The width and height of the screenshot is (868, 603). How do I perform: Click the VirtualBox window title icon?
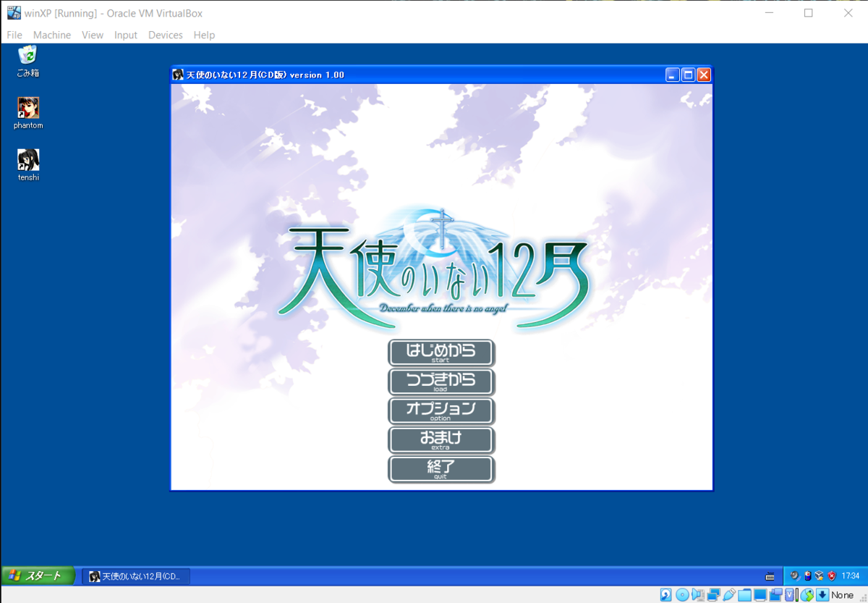click(14, 13)
